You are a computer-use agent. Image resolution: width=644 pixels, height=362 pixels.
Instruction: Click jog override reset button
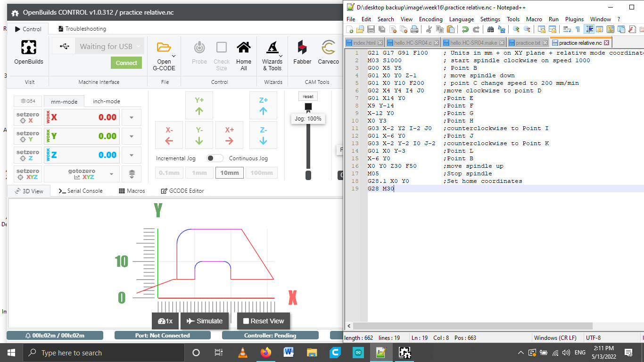coord(308,96)
